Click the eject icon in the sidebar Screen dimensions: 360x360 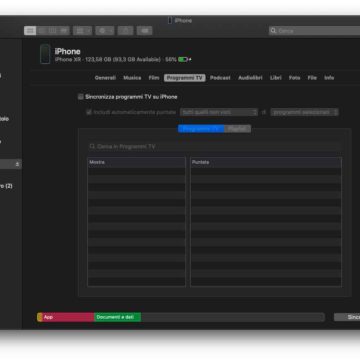point(17,164)
